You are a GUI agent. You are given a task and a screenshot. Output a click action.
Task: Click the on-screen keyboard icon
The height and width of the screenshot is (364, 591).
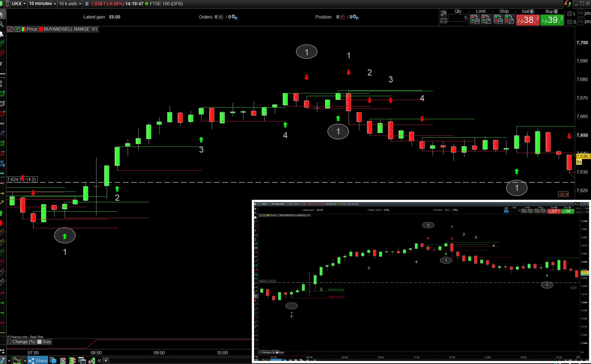pos(444,20)
